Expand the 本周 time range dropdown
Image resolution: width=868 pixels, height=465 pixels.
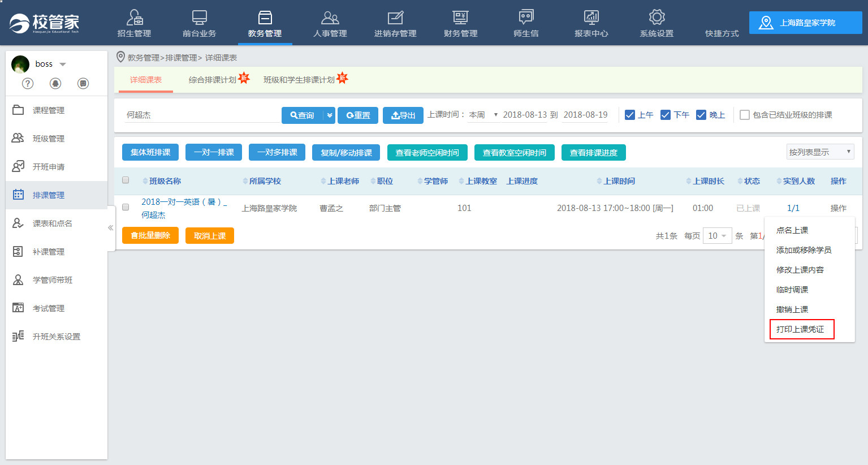coord(483,115)
